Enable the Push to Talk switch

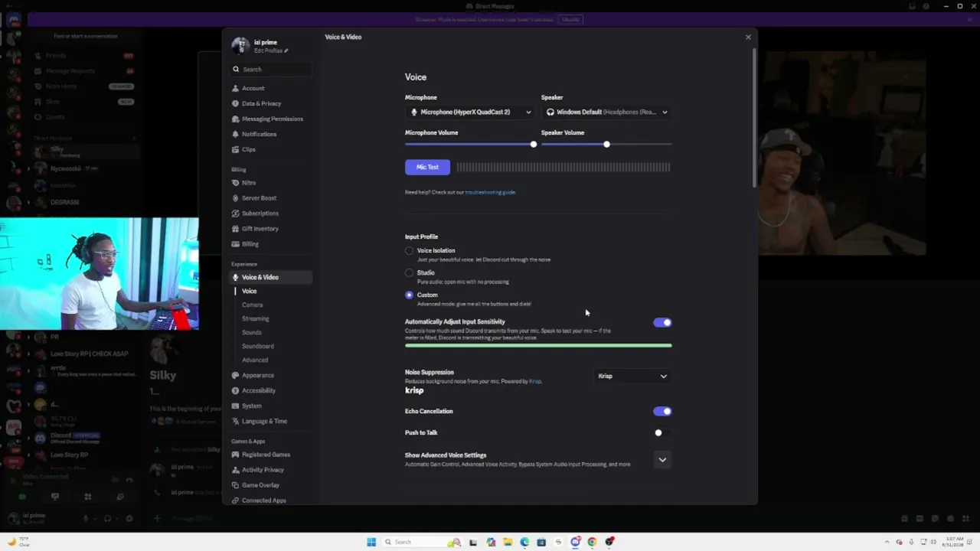click(x=662, y=432)
